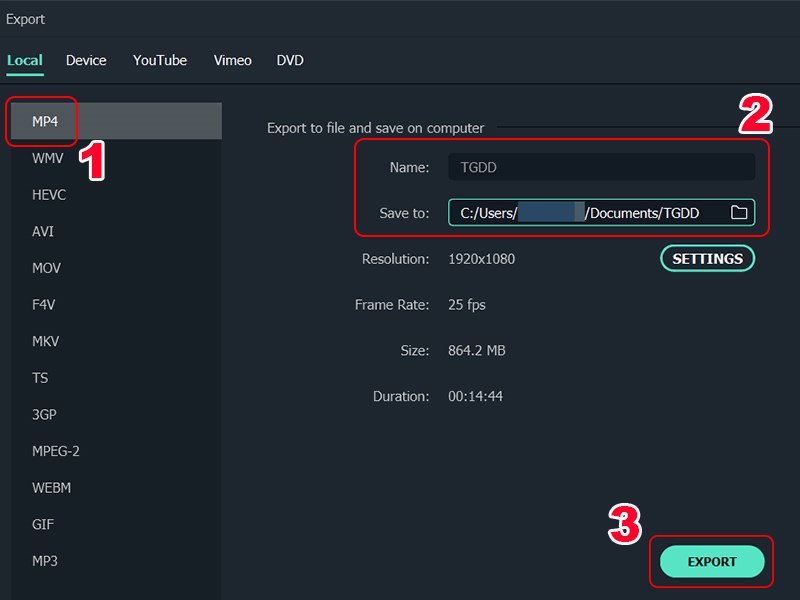
Task: Select the MOV format
Action: (x=116, y=268)
